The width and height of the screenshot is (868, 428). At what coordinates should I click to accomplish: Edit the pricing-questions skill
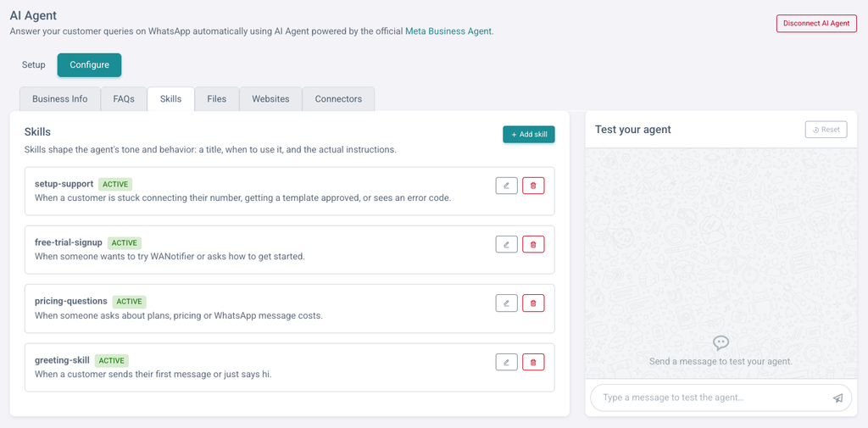point(507,303)
